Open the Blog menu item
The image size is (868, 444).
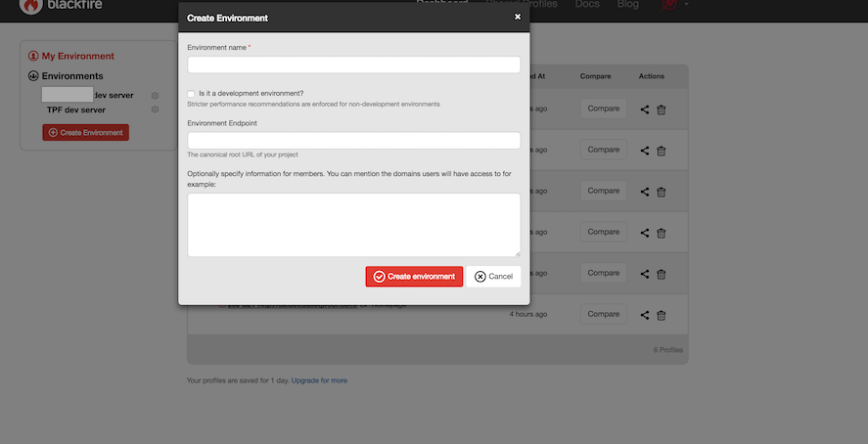pos(627,5)
